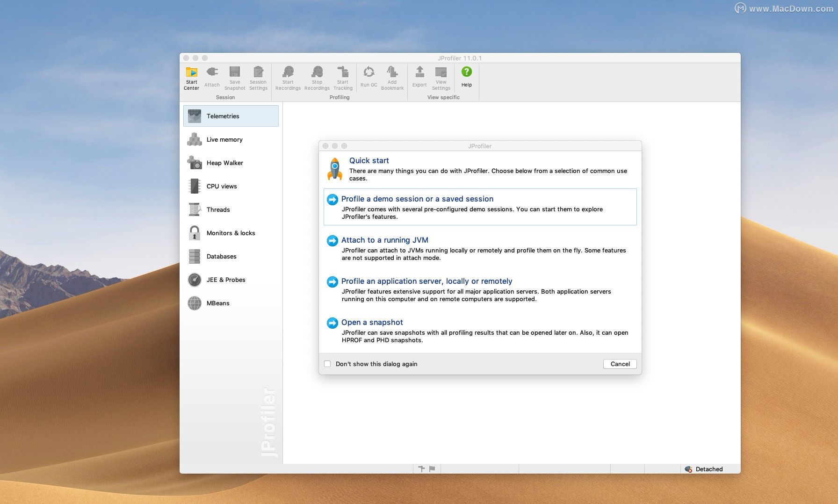Open the Heap Walker section

[231, 163]
